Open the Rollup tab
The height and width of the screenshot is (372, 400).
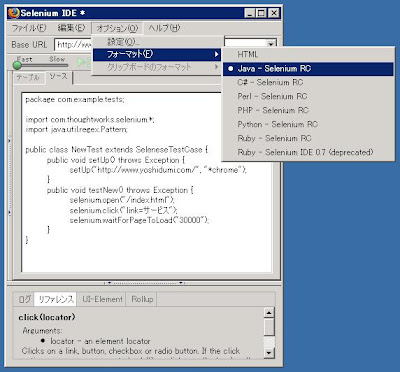(x=142, y=299)
